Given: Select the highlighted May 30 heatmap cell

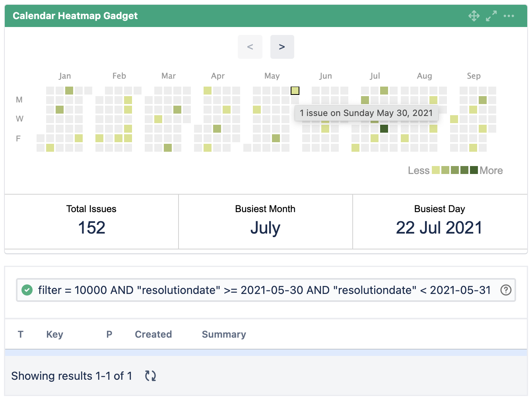Looking at the screenshot, I should point(295,91).
